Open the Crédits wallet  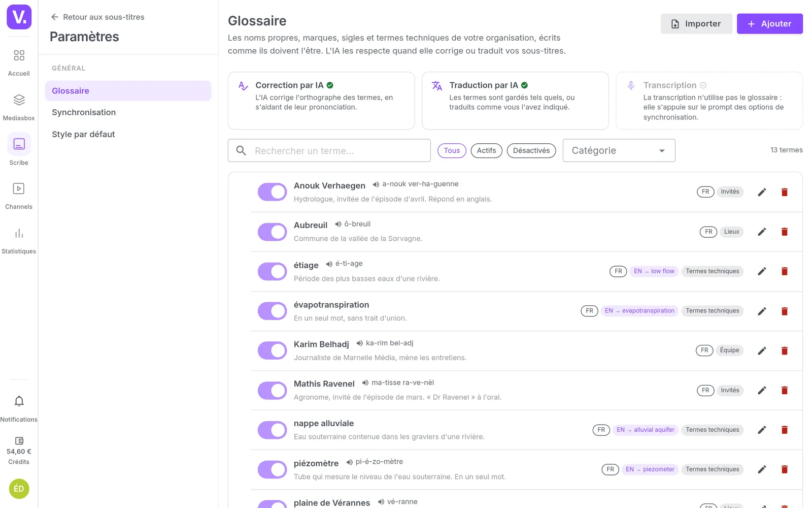tap(19, 451)
